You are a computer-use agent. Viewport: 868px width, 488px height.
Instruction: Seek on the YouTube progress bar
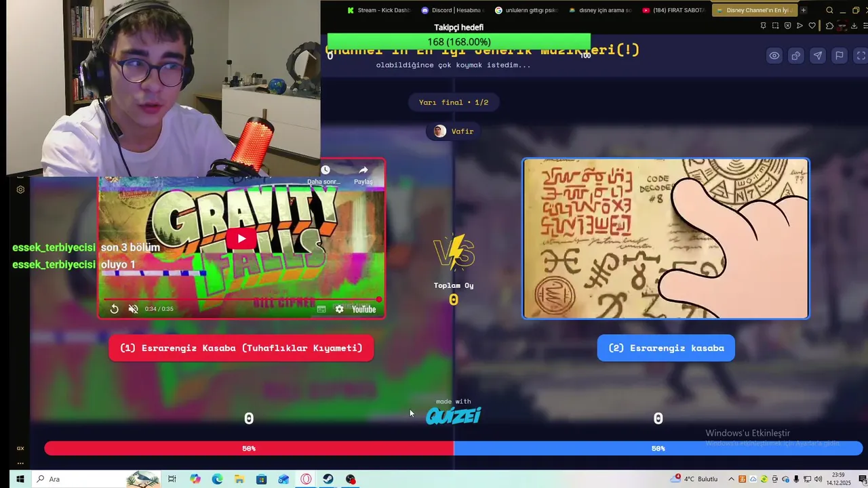pyautogui.click(x=241, y=299)
